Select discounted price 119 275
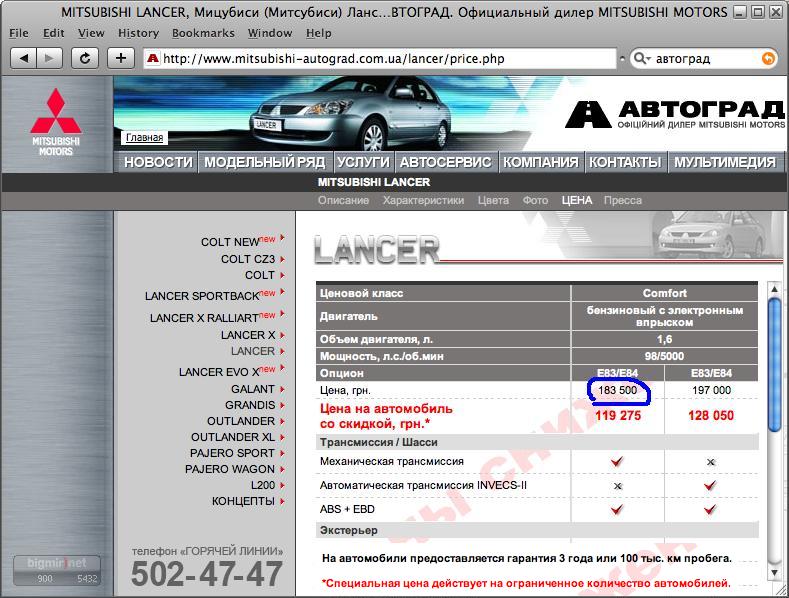Screen dimensions: 789x598 coord(618,416)
